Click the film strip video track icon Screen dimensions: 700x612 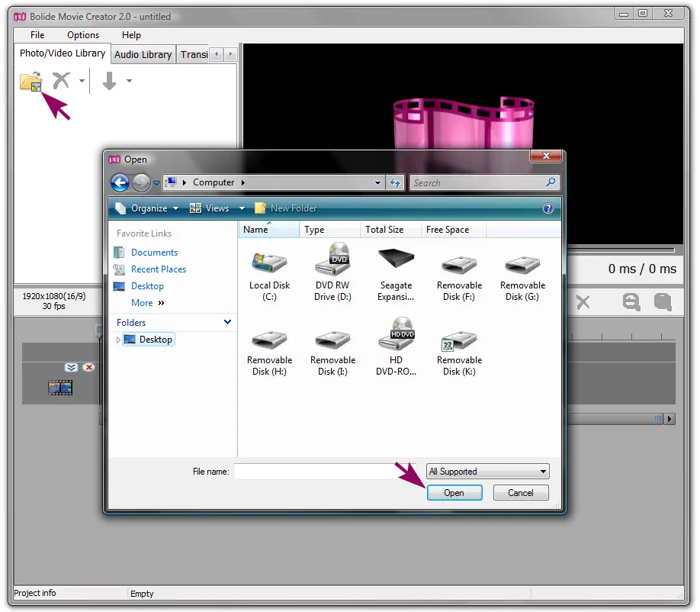[60, 388]
